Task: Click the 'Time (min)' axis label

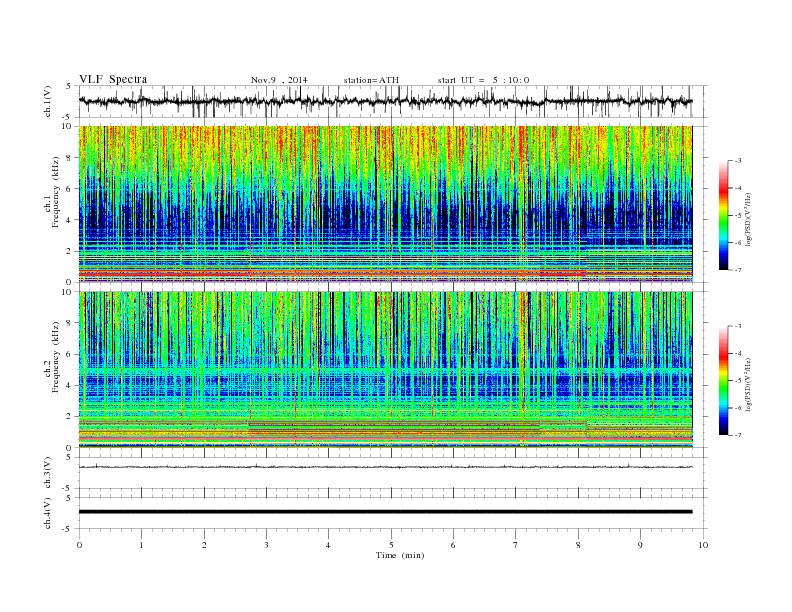Action: [400, 555]
